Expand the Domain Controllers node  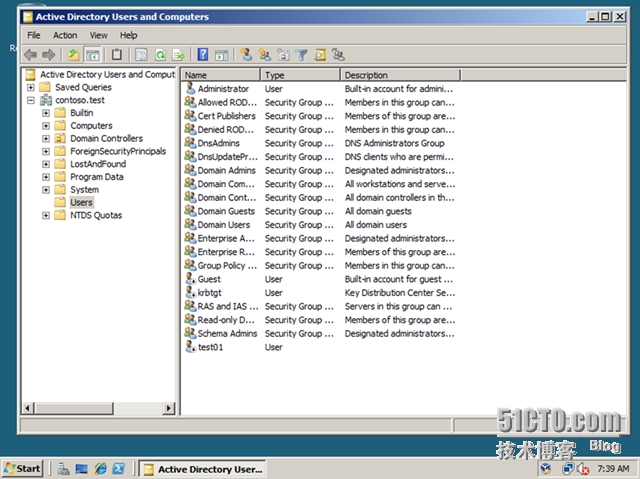click(x=46, y=139)
